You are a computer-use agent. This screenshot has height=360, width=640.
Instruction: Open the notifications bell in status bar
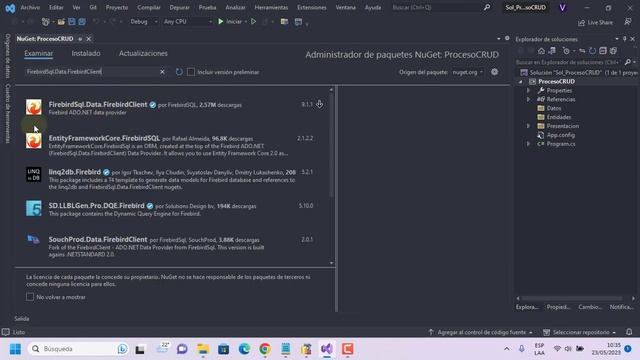tap(629, 332)
